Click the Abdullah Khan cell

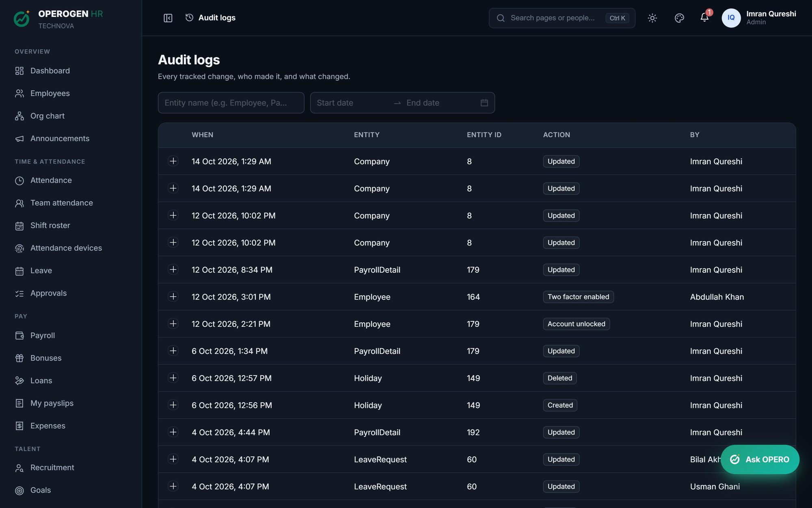coord(717,297)
